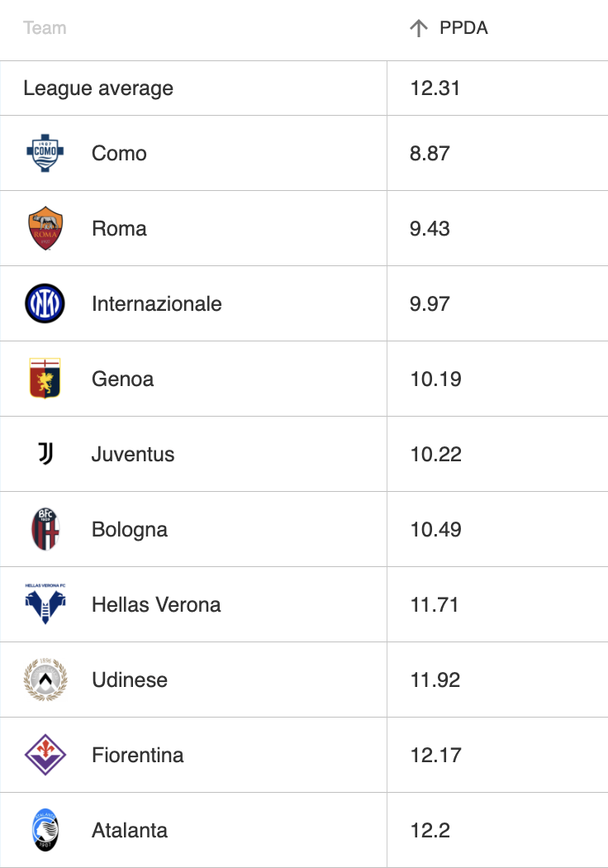Click the Fiorentina emblem
This screenshot has height=868, width=608.
(x=45, y=755)
